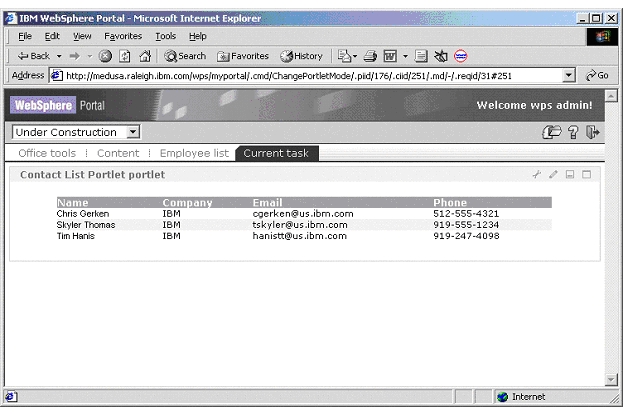
Task: Click the Edit with Word icon
Action: pyautogui.click(x=390, y=56)
